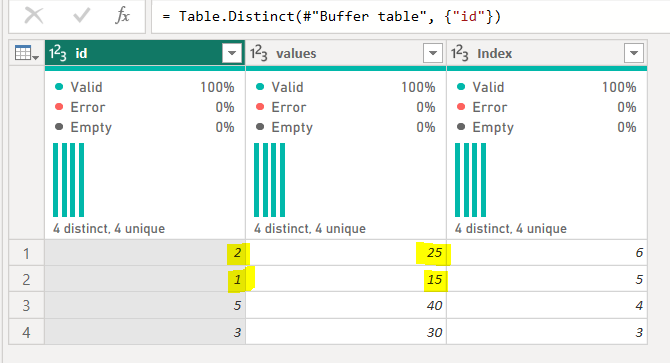670x363 pixels.
Task: Select the id column header
Action: tap(145, 53)
